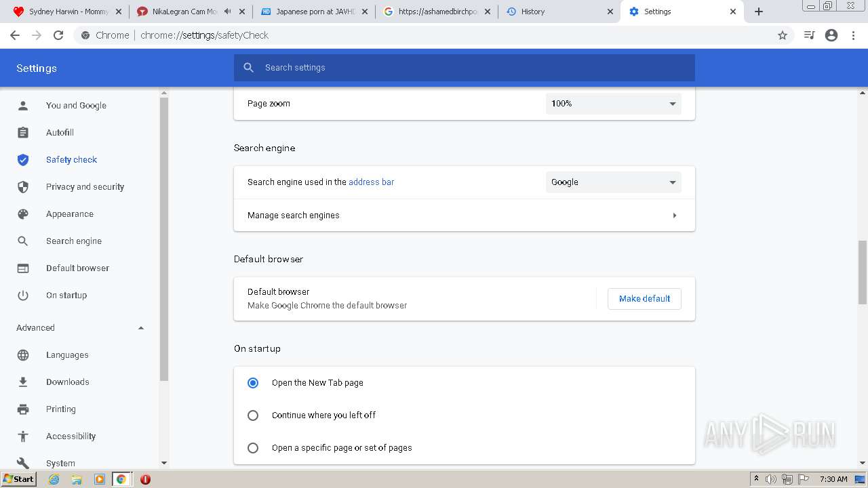Viewport: 868px width, 488px height.
Task: Open the file explorer folder in taskbar
Action: coord(77,479)
